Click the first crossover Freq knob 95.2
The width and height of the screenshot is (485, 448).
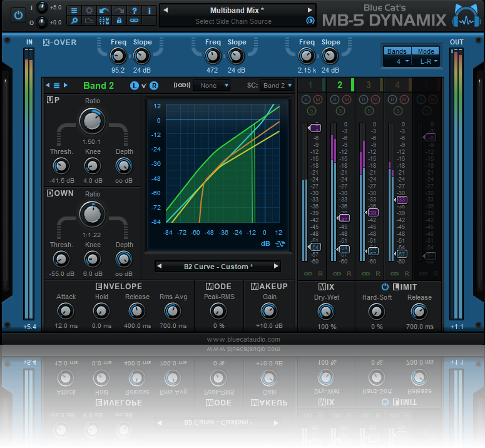click(118, 56)
